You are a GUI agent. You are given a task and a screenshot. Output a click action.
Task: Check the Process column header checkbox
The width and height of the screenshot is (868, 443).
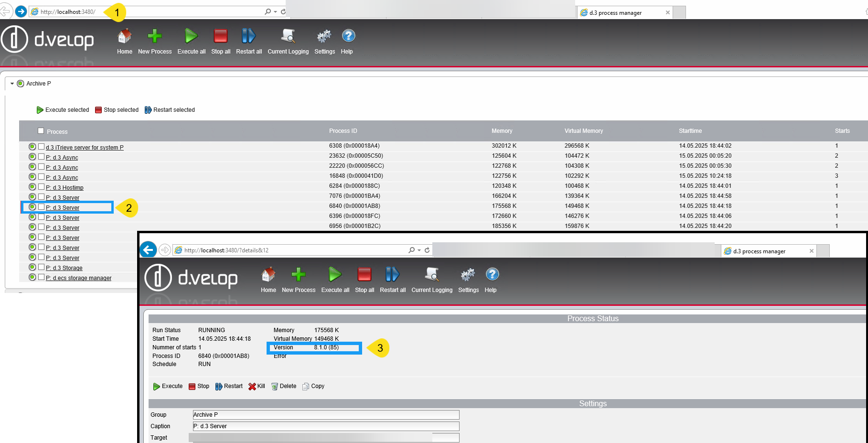point(41,130)
